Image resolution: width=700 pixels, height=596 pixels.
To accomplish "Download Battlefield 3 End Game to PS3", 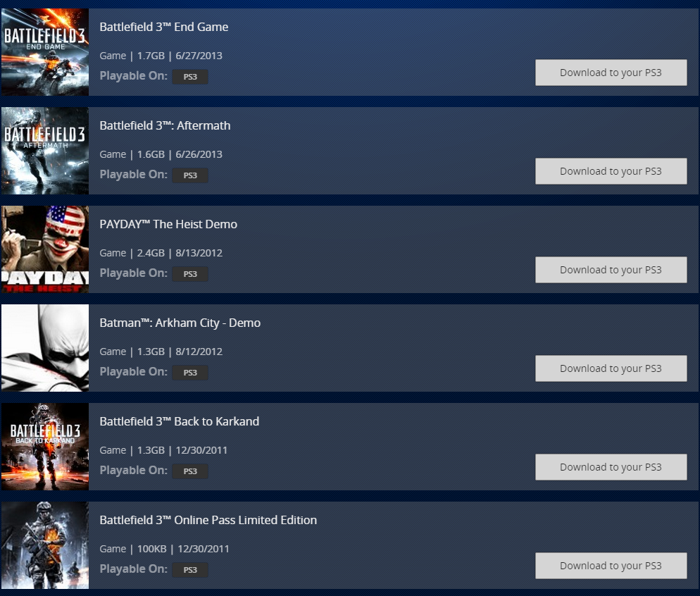I will pos(611,73).
